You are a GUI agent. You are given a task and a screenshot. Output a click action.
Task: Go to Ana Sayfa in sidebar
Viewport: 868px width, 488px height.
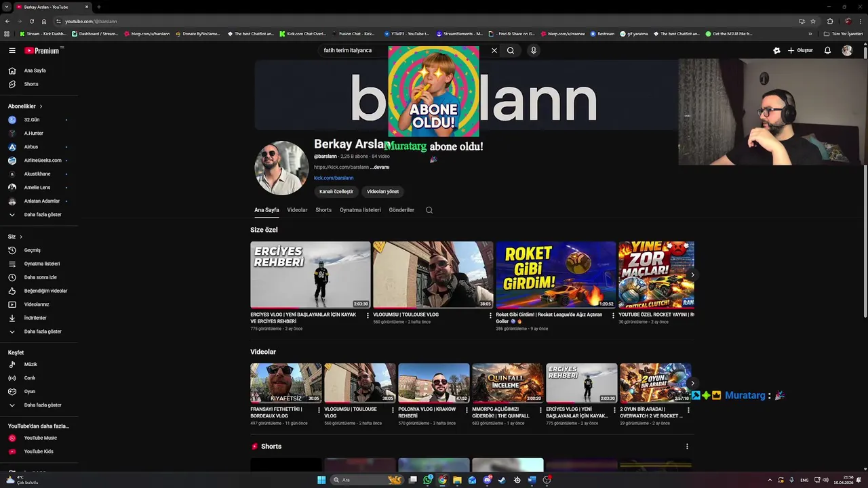pyautogui.click(x=39, y=70)
